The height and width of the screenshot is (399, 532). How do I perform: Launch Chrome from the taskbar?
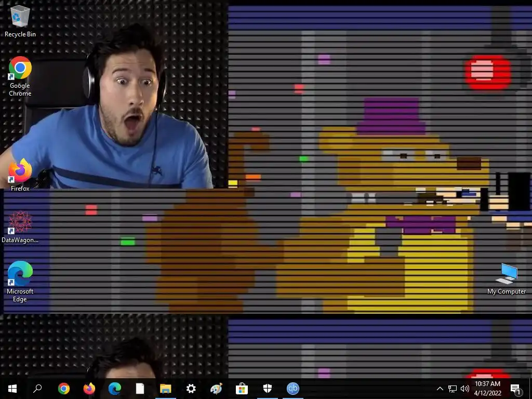pos(63,389)
